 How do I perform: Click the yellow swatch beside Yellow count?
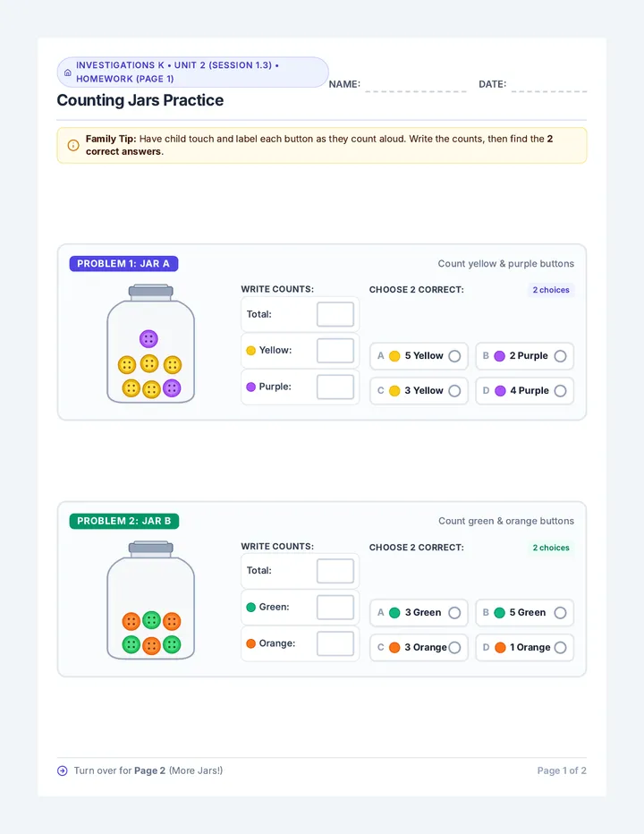tap(251, 351)
